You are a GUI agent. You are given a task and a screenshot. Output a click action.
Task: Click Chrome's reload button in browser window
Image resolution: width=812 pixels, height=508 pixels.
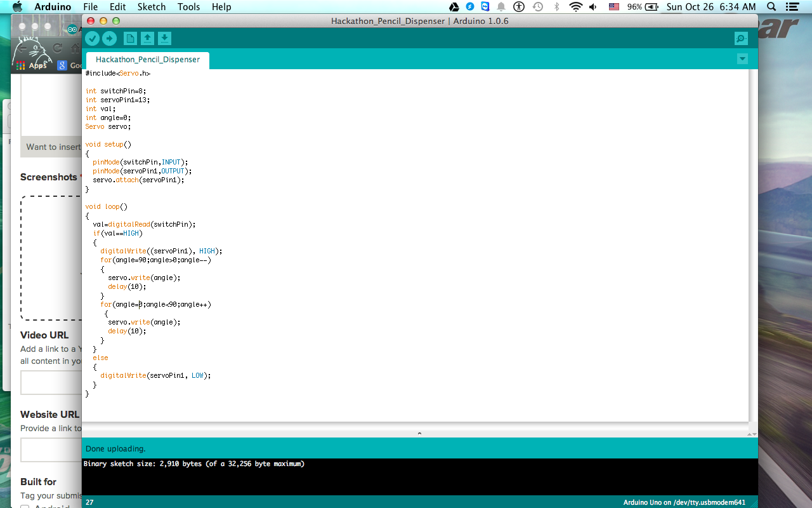point(57,48)
